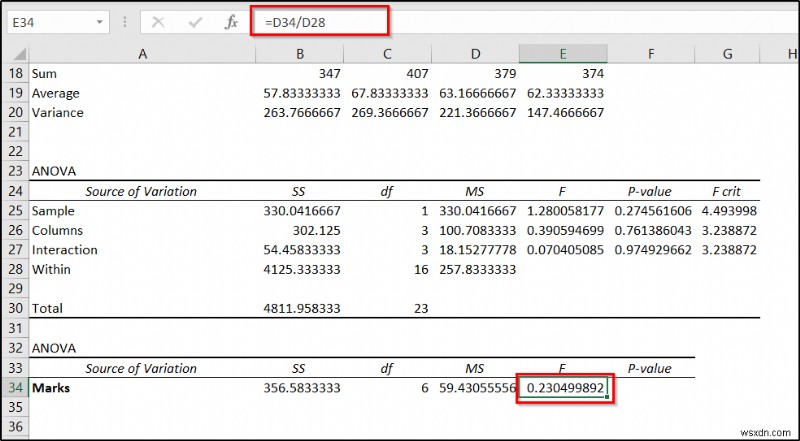Click the Sample row label
The image size is (800, 441).
(53, 211)
